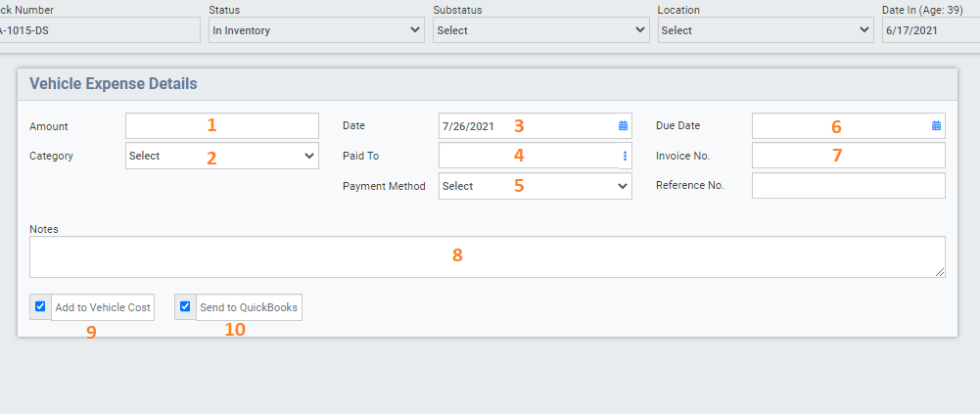Uncheck the Add to Vehicle Cost checkbox
This screenshot has height=414, width=980.
40,306
